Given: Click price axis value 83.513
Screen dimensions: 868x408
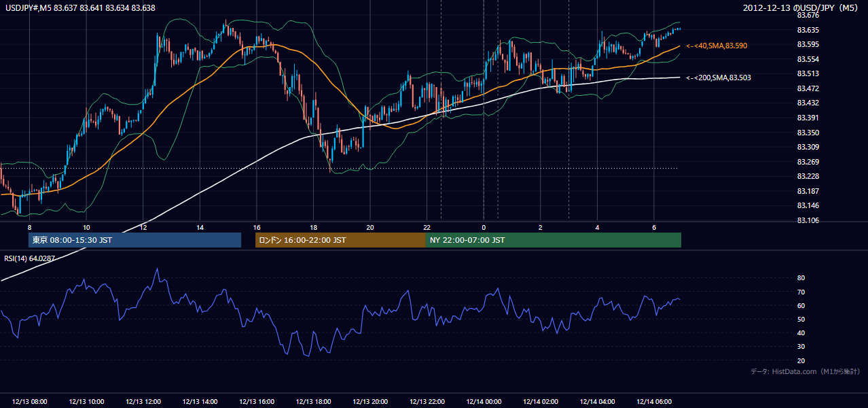Looking at the screenshot, I should click(x=808, y=73).
